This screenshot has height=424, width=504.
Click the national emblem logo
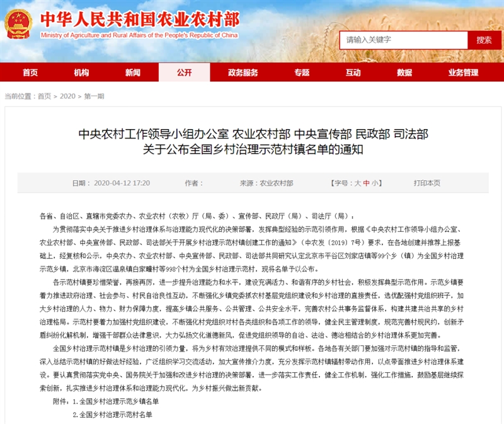pos(18,24)
